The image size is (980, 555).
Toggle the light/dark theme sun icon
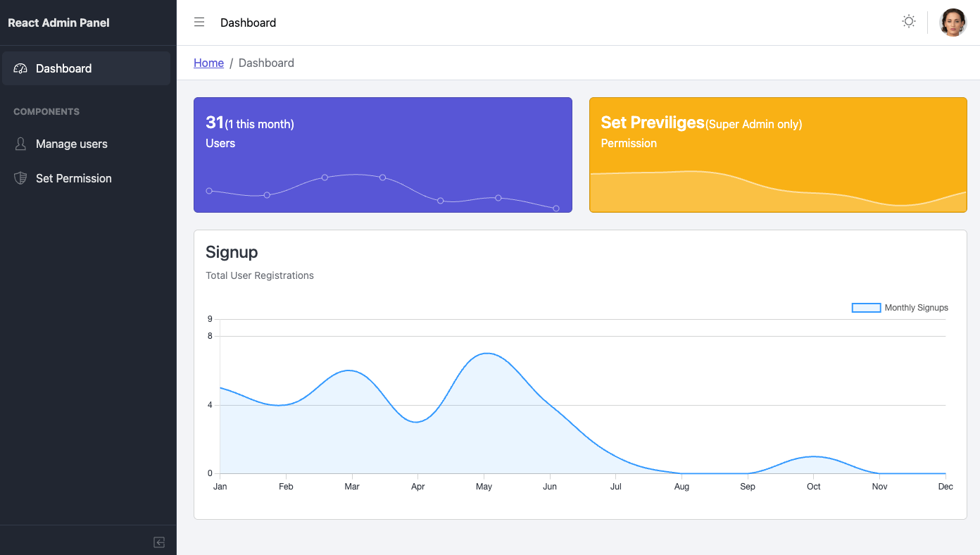point(908,21)
